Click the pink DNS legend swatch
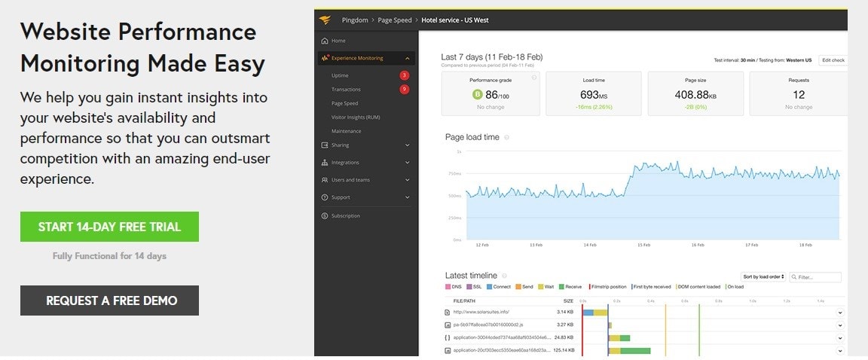868x360 pixels. coord(448,287)
